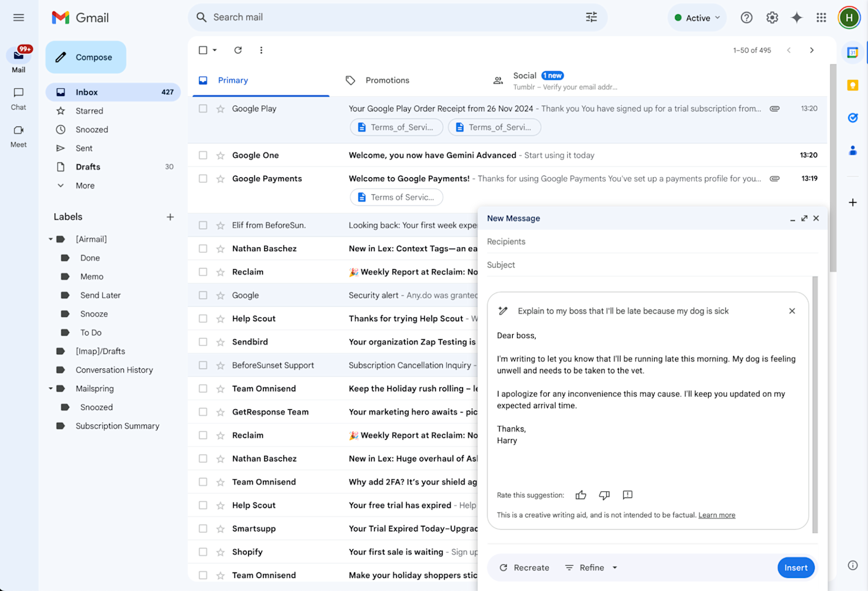The height and width of the screenshot is (591, 868).
Task: Go to the next page of emails
Action: (812, 50)
